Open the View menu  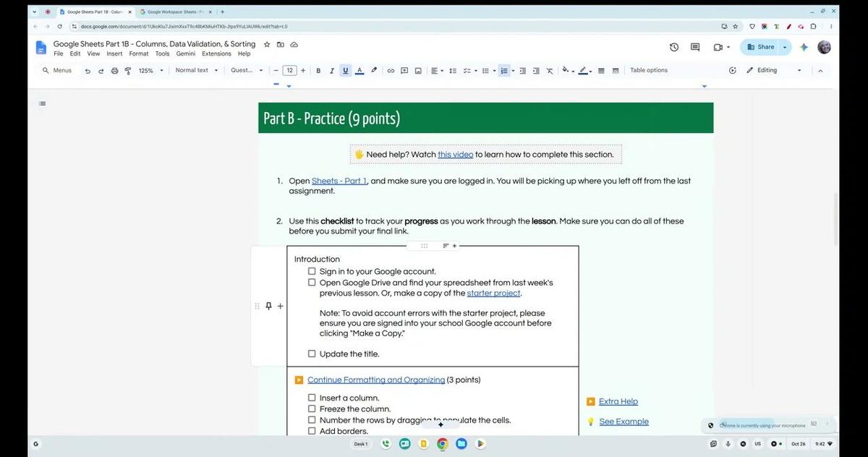coord(93,54)
